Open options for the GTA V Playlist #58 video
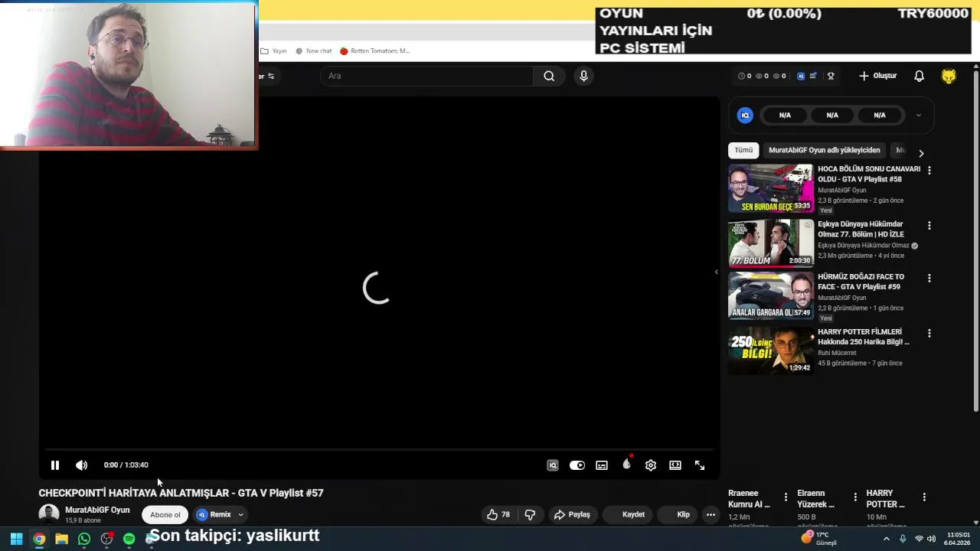Viewport: 980px width, 551px height. pos(929,171)
